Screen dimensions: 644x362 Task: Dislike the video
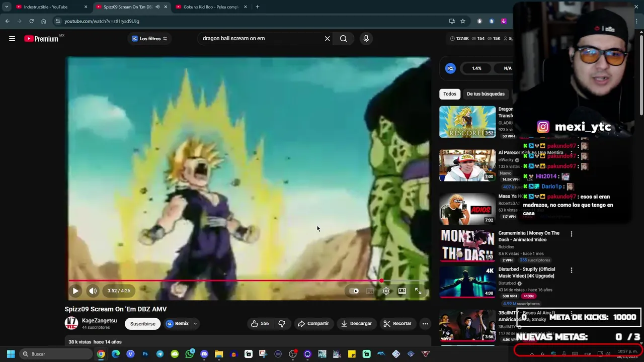point(282,324)
